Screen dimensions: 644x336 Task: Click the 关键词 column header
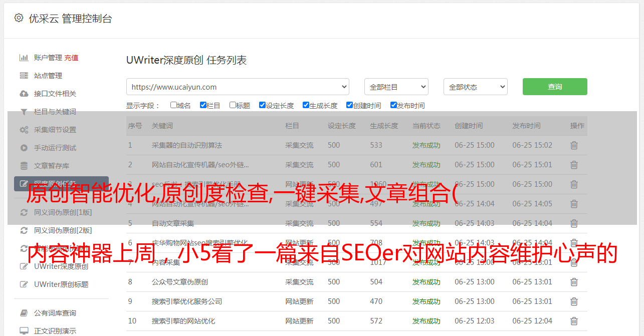coord(162,126)
